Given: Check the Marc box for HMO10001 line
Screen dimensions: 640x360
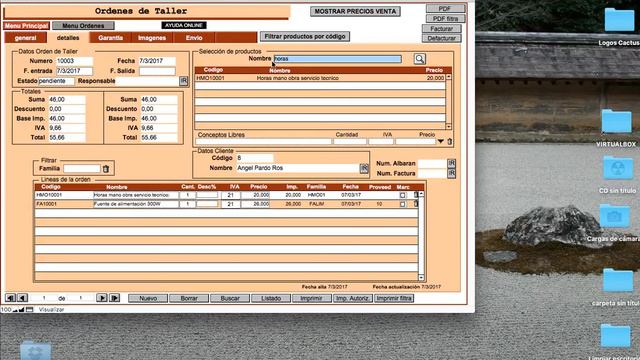Looking at the screenshot, I should (x=402, y=195).
